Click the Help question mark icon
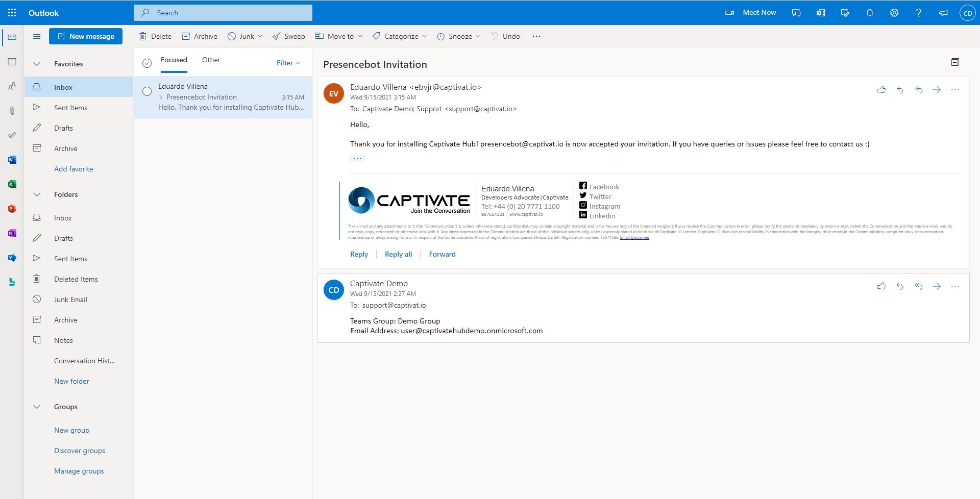The width and height of the screenshot is (980, 499). [x=919, y=13]
